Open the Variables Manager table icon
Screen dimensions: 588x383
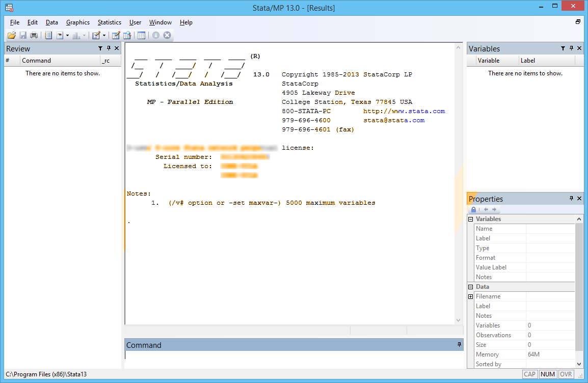(141, 35)
